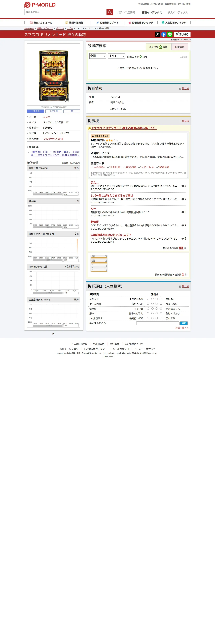Open パチンコ店情報 top menu

[126, 12]
